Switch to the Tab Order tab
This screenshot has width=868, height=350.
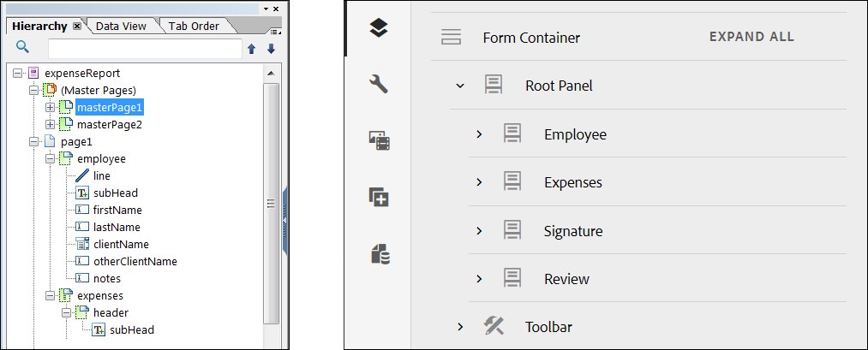(x=194, y=26)
